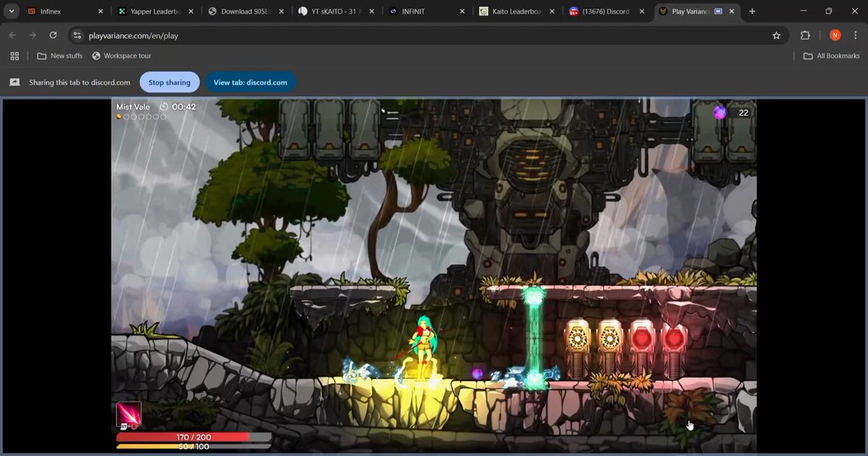Close the YT sKAITO tab
Screen dimensions: 868x456
(371, 11)
